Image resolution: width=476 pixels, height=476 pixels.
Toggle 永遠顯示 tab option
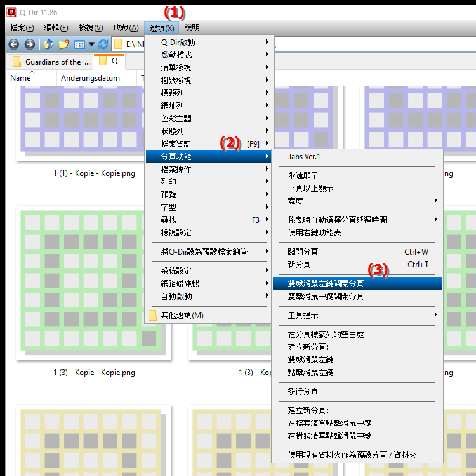tap(303, 176)
